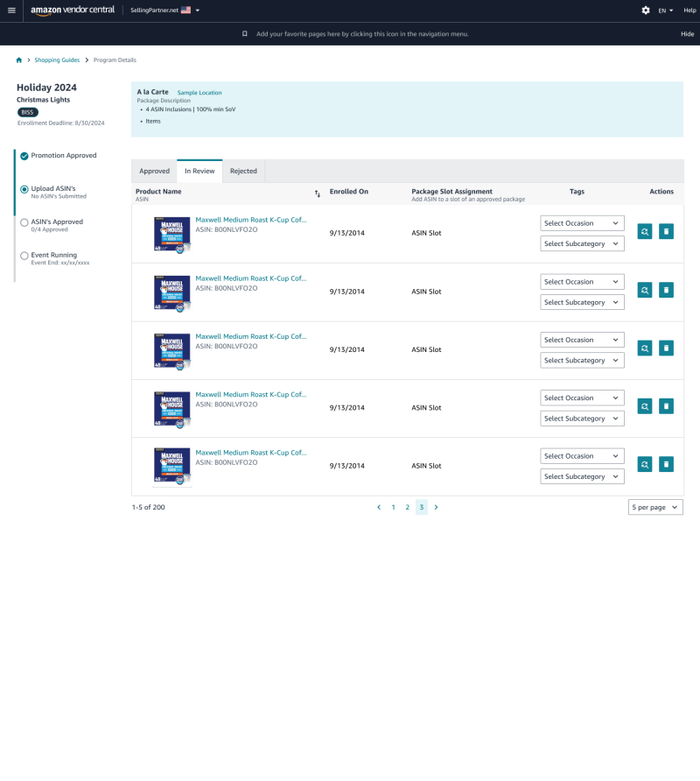Go to next page with right chevron
The height and width of the screenshot is (781, 700).
coord(436,507)
